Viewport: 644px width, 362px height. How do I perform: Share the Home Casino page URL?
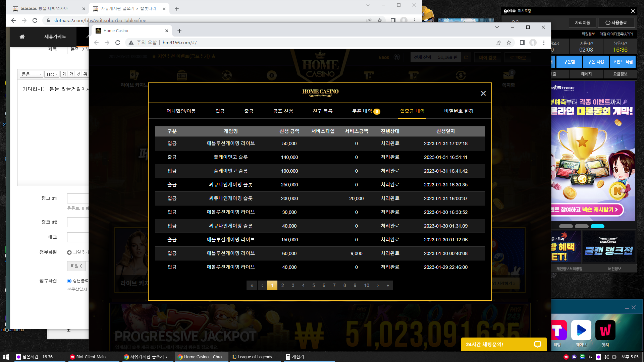click(498, 43)
